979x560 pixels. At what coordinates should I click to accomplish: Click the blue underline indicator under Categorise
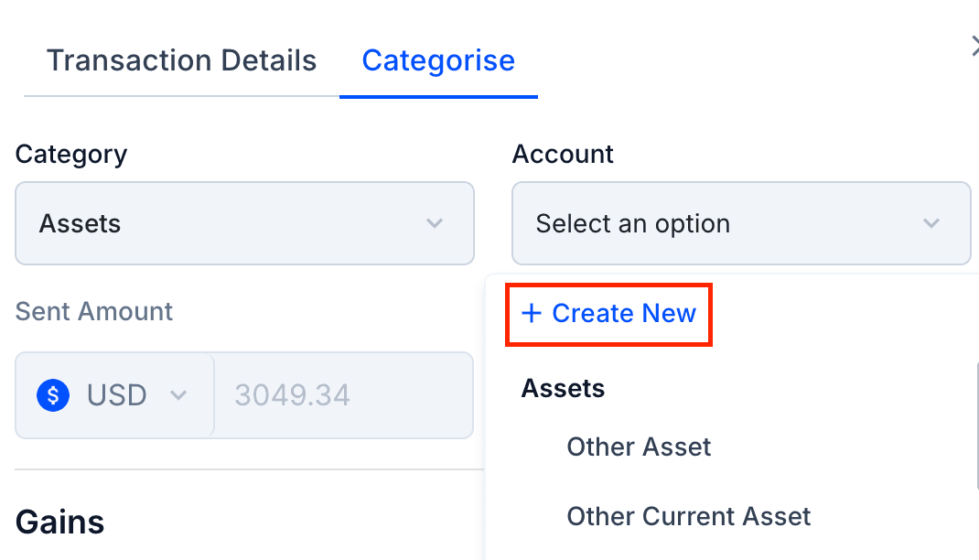(438, 92)
